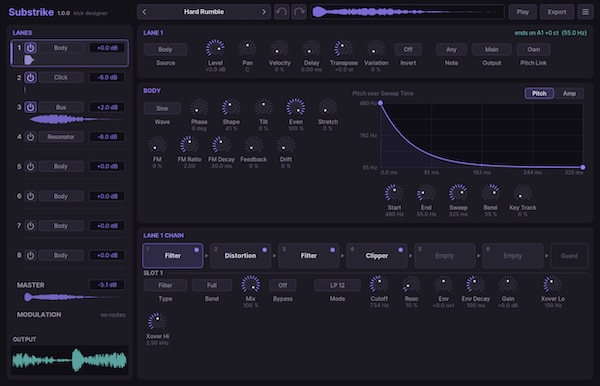Open the Pitch Link Own dropdown
This screenshot has width=600, height=386.
(533, 49)
